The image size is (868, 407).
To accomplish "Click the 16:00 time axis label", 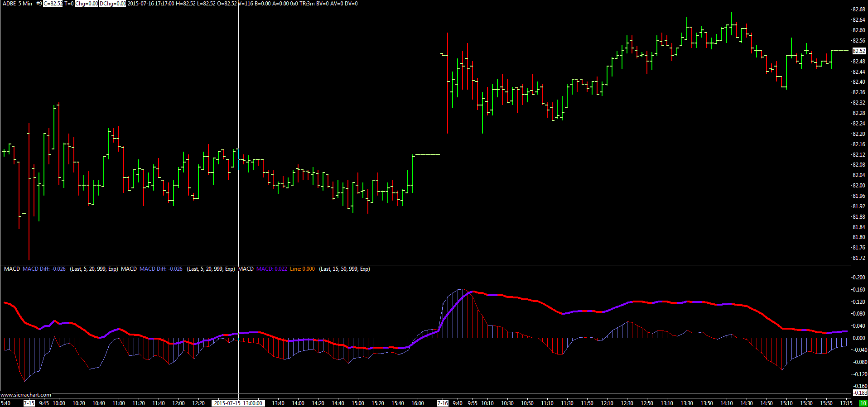I will (x=418, y=403).
